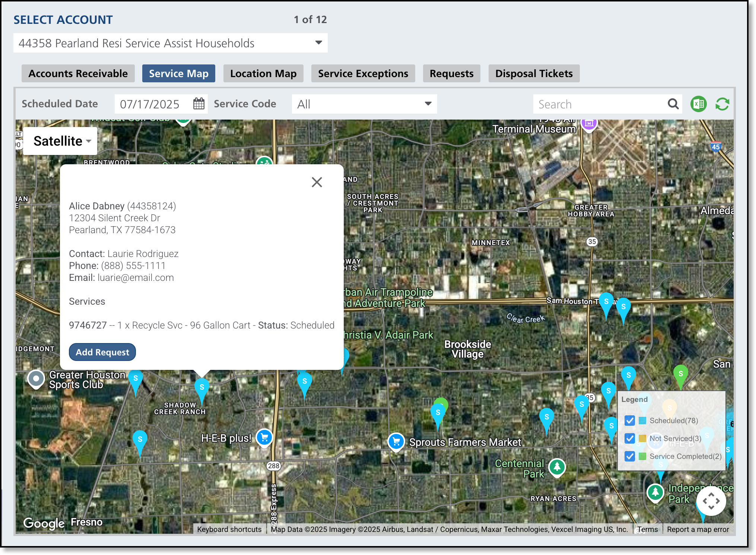This screenshot has height=555, width=756.
Task: Click the green Service Completed map pin
Action: click(680, 374)
